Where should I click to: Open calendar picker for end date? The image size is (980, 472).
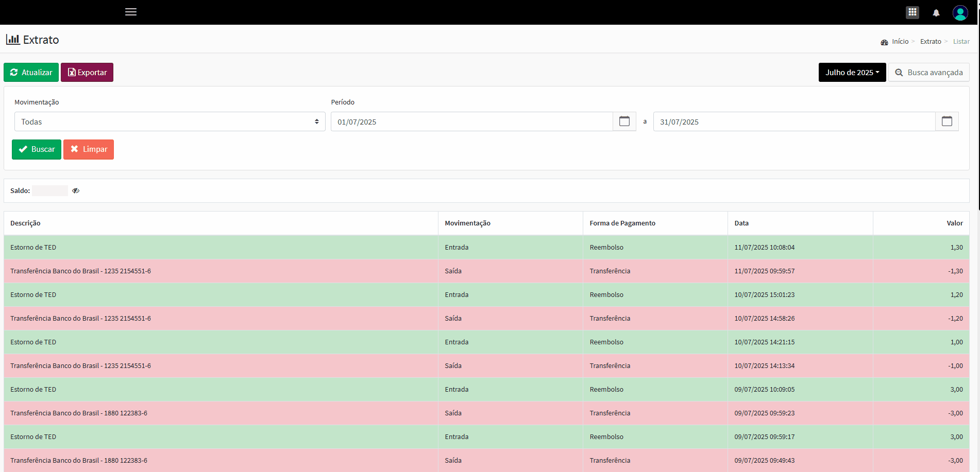click(x=947, y=121)
